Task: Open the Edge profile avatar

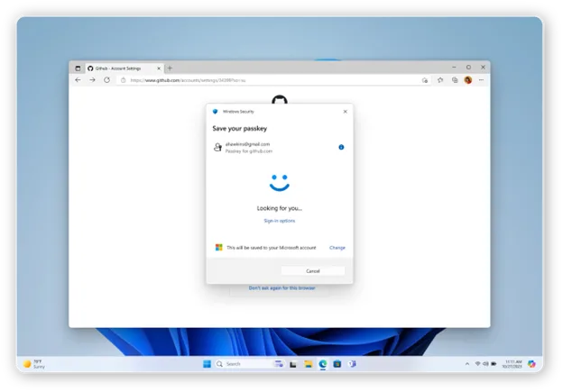Action: tap(468, 80)
